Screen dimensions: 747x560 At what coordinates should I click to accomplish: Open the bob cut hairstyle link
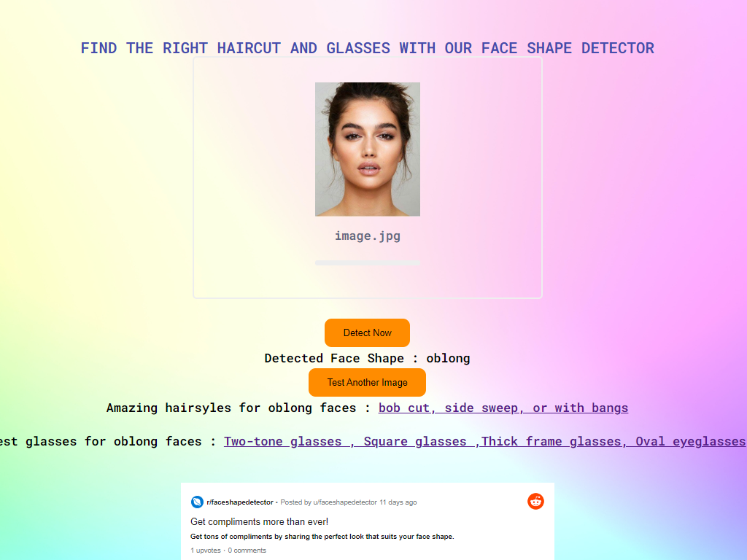tap(404, 408)
